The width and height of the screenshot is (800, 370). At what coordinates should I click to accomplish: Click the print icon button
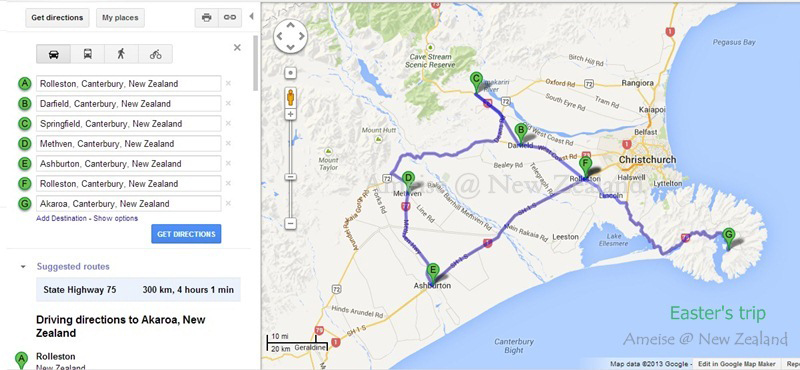pyautogui.click(x=207, y=17)
